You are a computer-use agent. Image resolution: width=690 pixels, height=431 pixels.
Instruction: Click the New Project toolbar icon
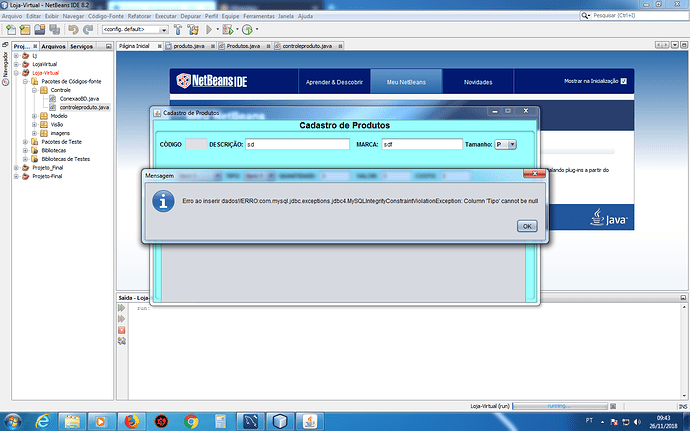click(x=25, y=29)
